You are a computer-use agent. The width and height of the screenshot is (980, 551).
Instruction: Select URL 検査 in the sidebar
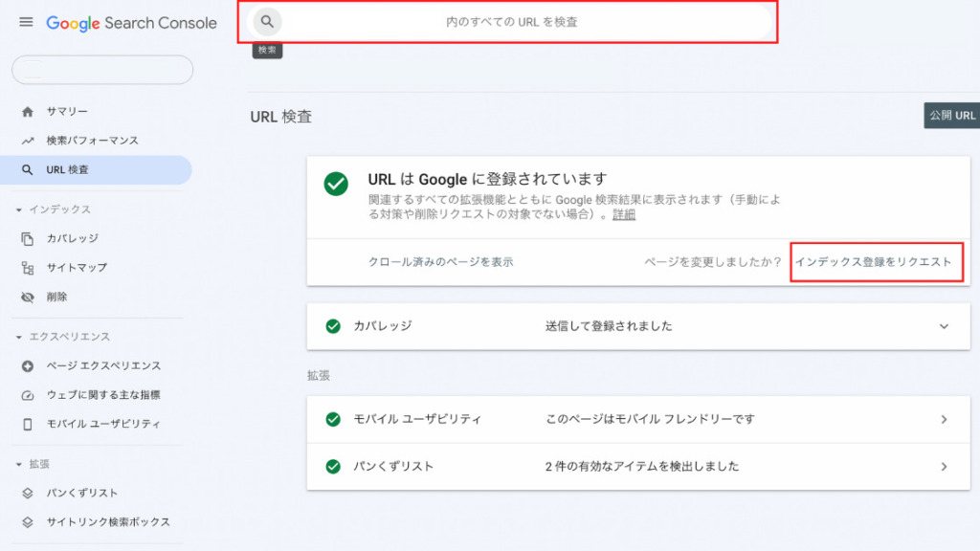[x=96, y=170]
